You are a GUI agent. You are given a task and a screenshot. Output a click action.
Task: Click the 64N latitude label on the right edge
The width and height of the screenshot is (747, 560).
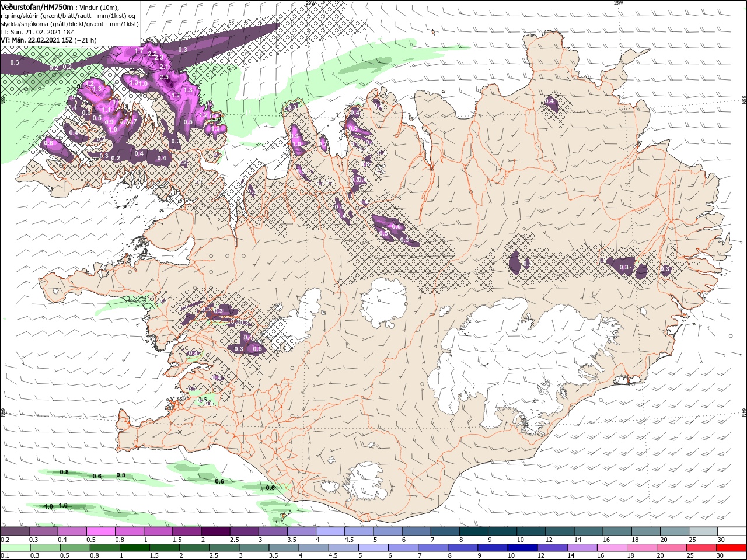[x=744, y=412]
